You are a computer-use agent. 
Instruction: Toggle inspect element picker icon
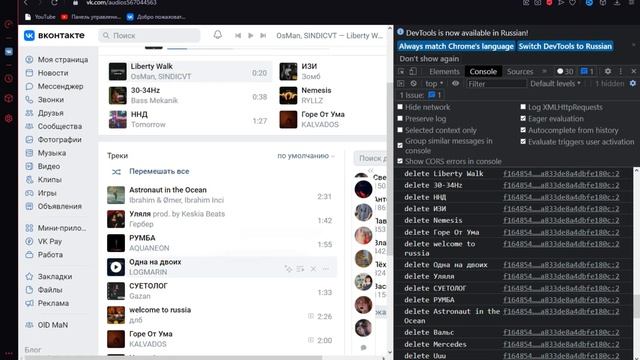pos(401,72)
